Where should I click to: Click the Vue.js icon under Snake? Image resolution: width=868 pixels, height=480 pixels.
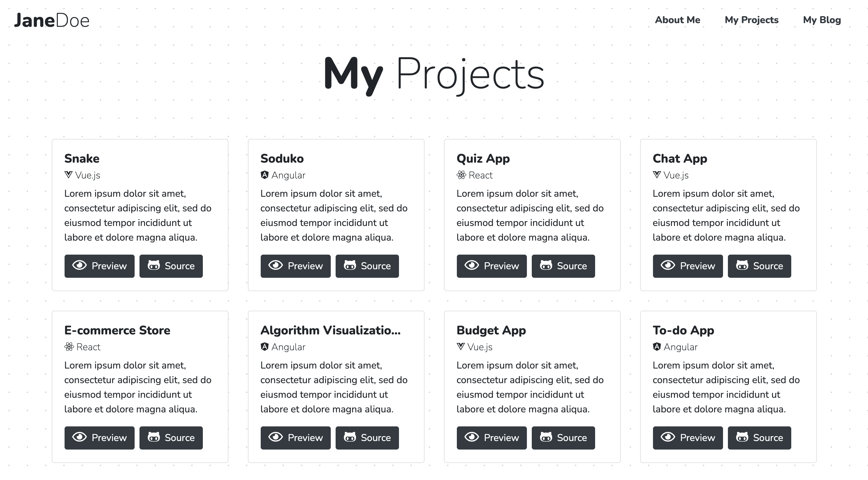(69, 175)
